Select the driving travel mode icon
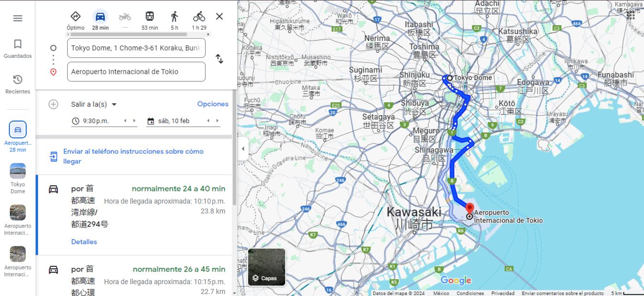The width and height of the screenshot is (644, 296). [x=100, y=17]
